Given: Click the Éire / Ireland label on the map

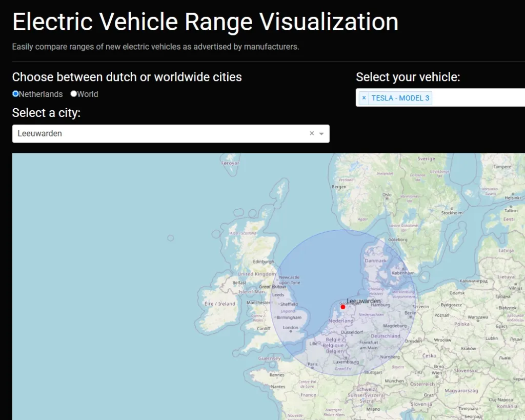Looking at the screenshot, I should click(x=219, y=304).
